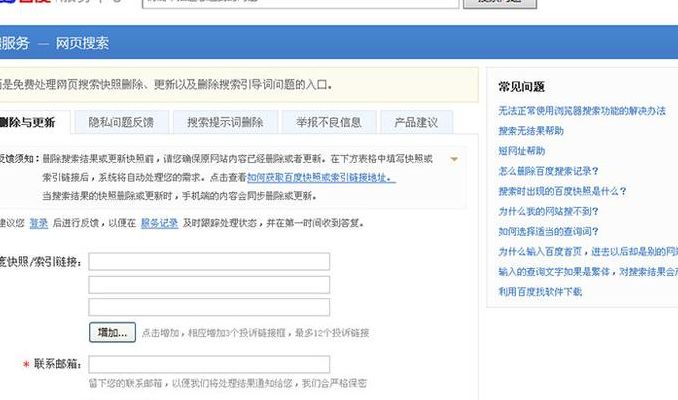Open FAQ 搜索时出现的百度快照是什么?

(x=562, y=191)
